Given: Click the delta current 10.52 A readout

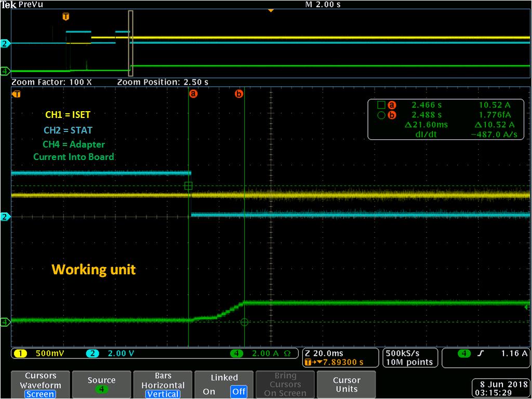Looking at the screenshot, I should (x=495, y=125).
